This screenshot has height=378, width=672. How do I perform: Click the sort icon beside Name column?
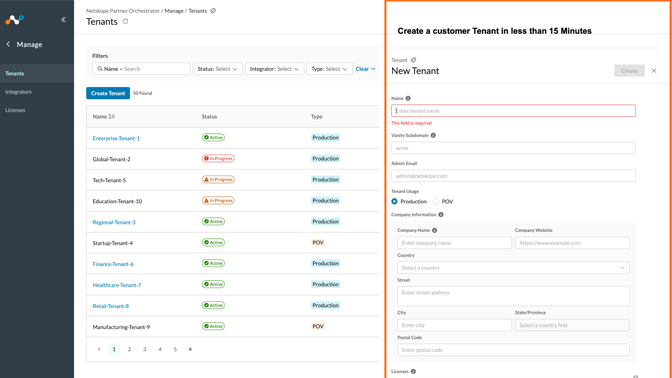click(111, 117)
